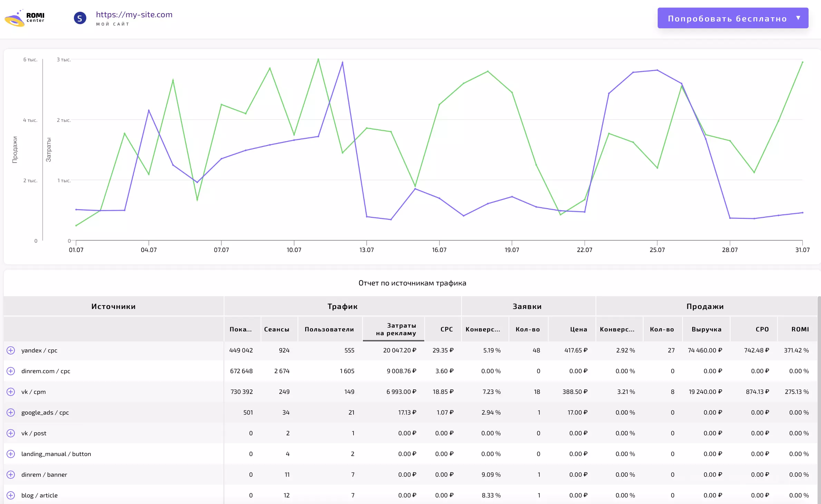The height and width of the screenshot is (504, 821).
Task: Sort by Выручка column header
Action: pyautogui.click(x=706, y=329)
